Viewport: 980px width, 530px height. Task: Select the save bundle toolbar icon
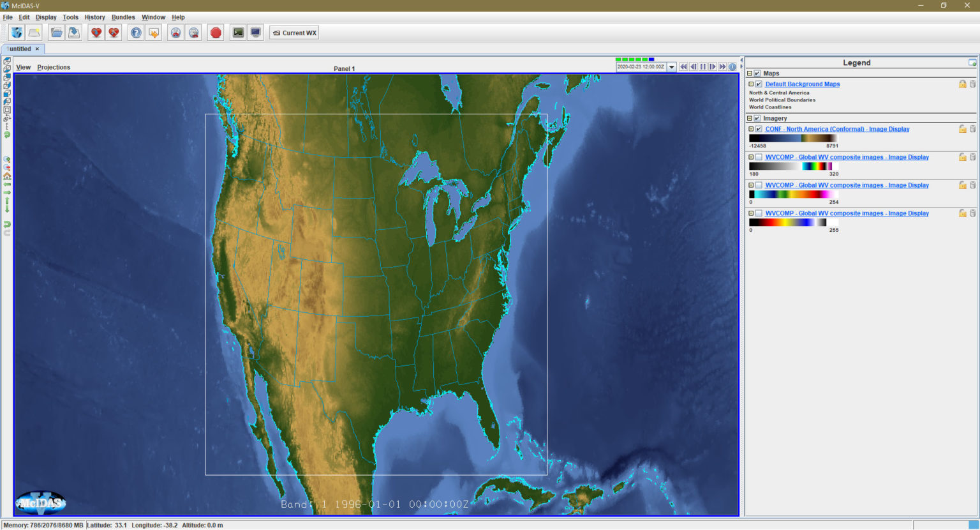tap(74, 32)
